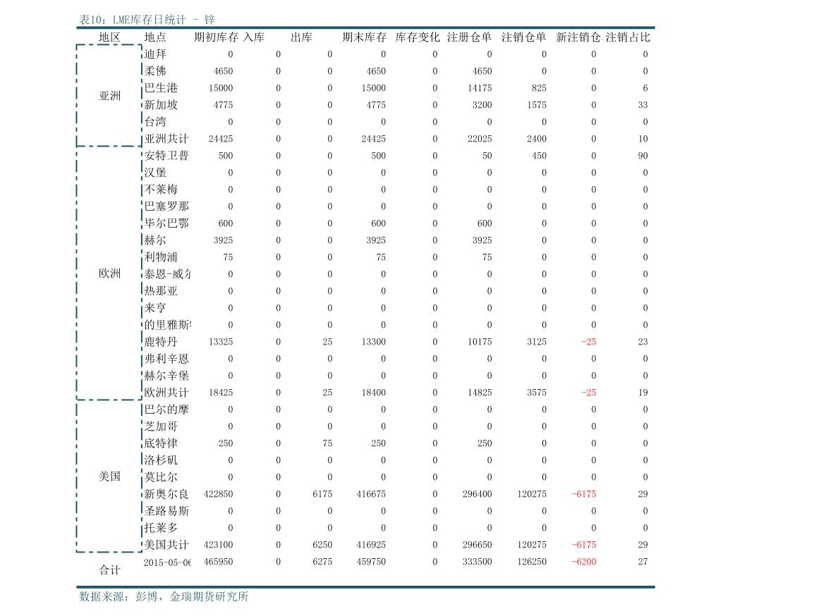The image size is (840, 616).
Task: Click the 欧洲共计 subtotal row label
Action: click(x=166, y=393)
